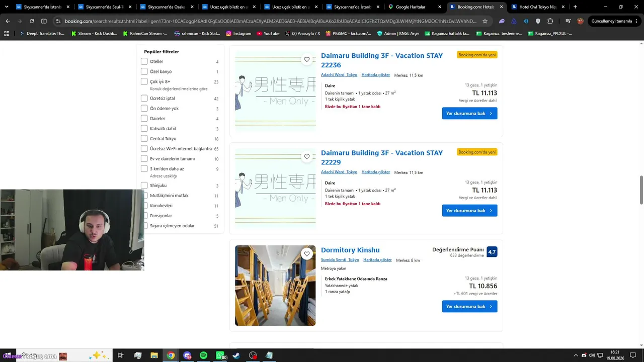Switch to the Skyscanner Seul tab

click(104, 7)
